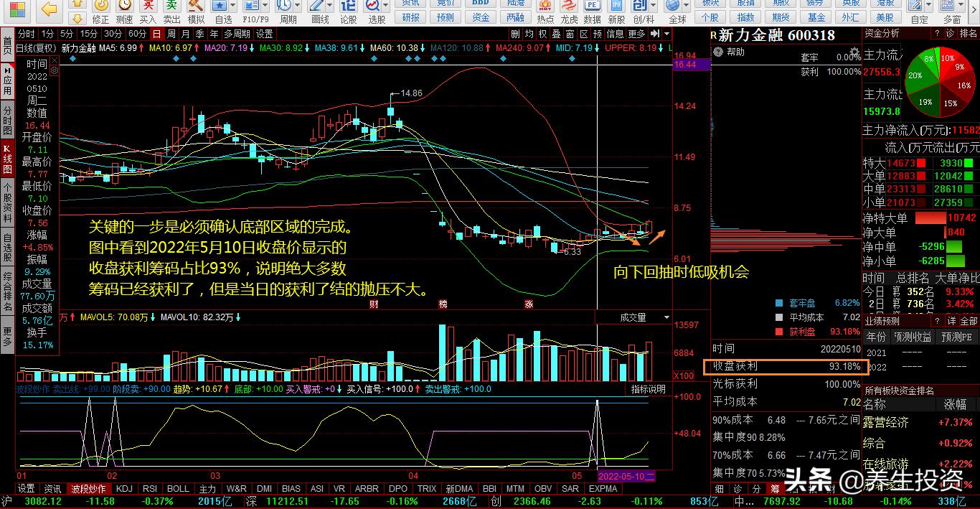Select the EXPMA indicator tab
980x509 pixels.
pos(603,489)
